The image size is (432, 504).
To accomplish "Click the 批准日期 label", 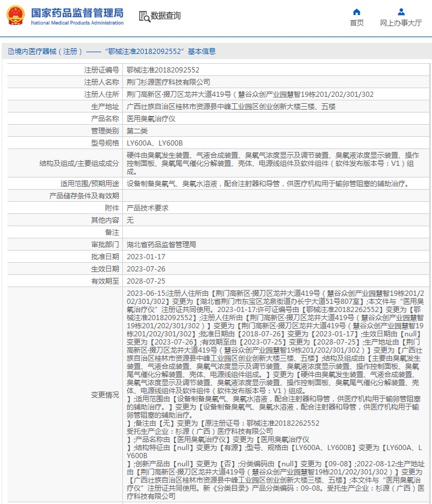I will (x=105, y=257).
